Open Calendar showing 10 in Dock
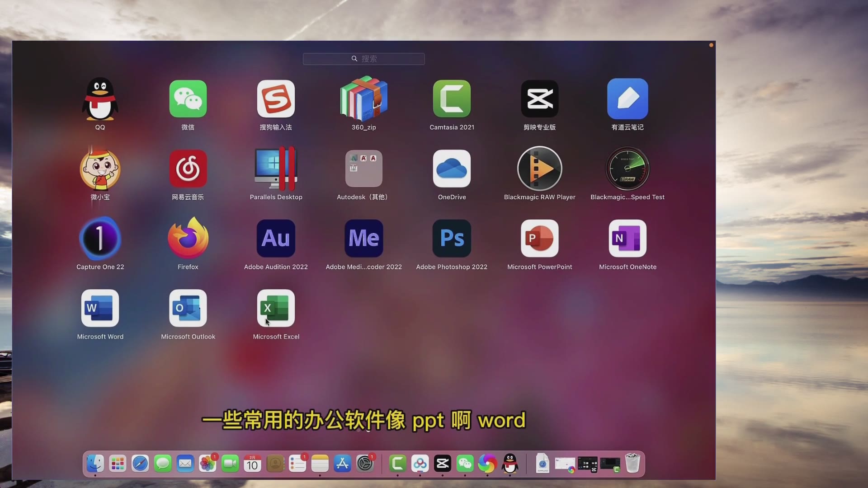Viewport: 868px width, 488px height. [x=252, y=464]
